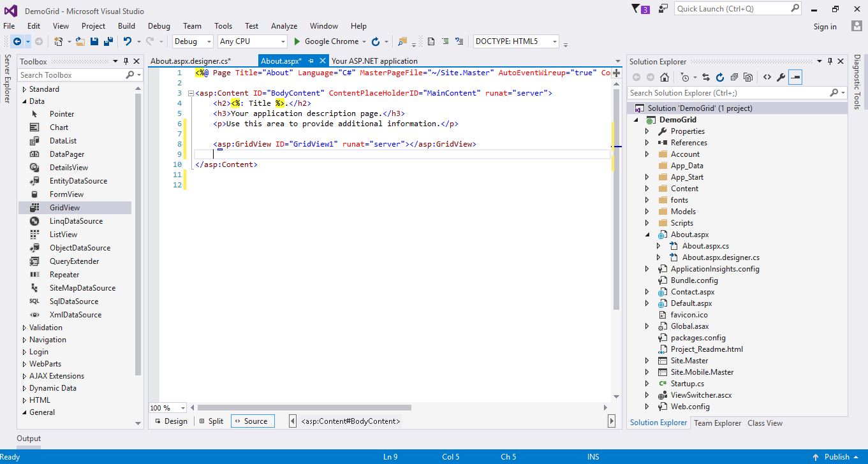Click the editor horizontal scrollbar
Image resolution: width=868 pixels, height=464 pixels.
click(x=304, y=407)
